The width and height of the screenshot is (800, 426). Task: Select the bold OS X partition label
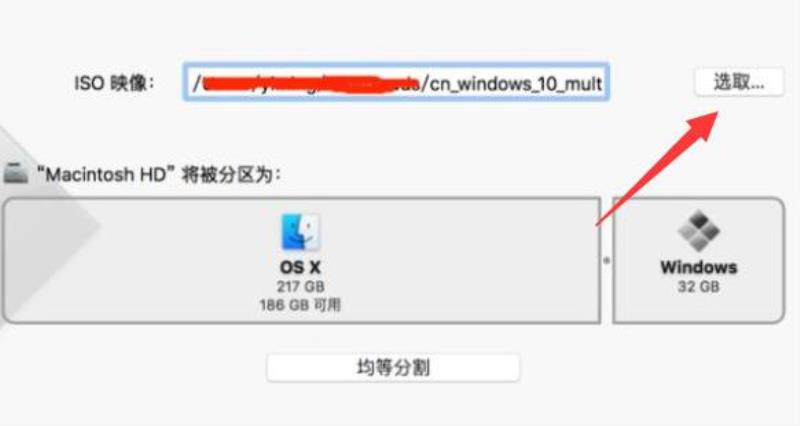pos(300,267)
